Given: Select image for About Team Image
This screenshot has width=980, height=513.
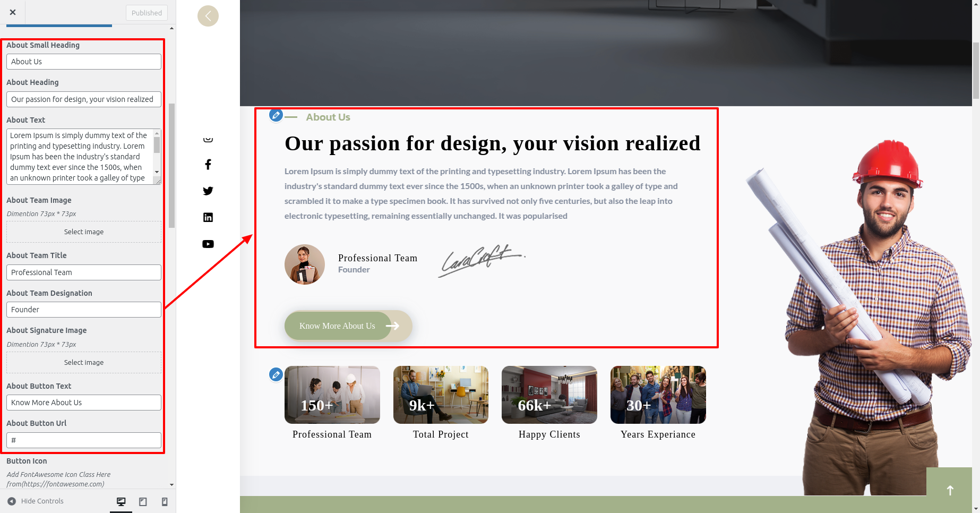Looking at the screenshot, I should pos(84,232).
